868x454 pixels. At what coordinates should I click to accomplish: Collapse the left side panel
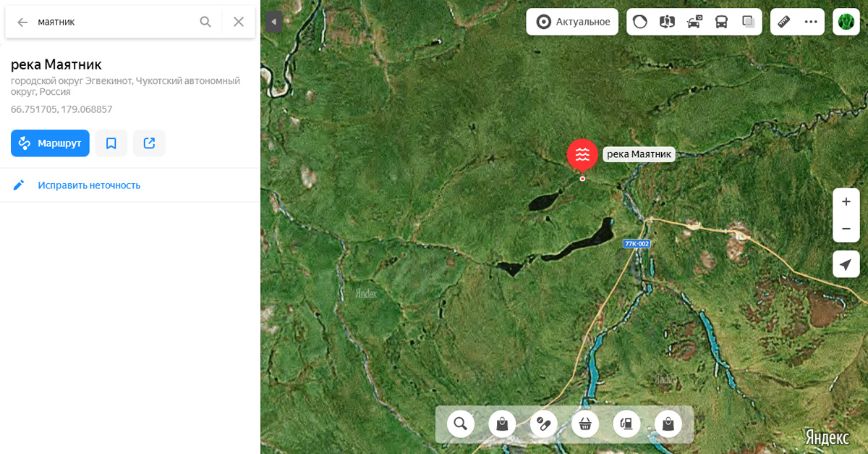pos(273,22)
